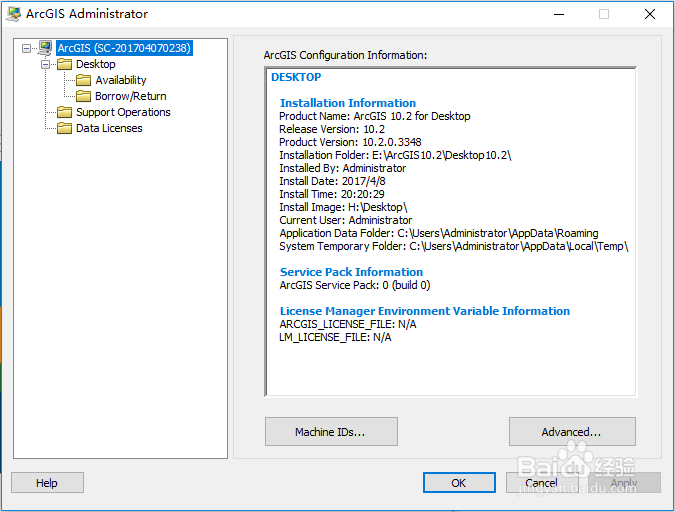Viewport: 675px width, 512px height.
Task: Open the Advanced settings button
Action: pos(572,431)
